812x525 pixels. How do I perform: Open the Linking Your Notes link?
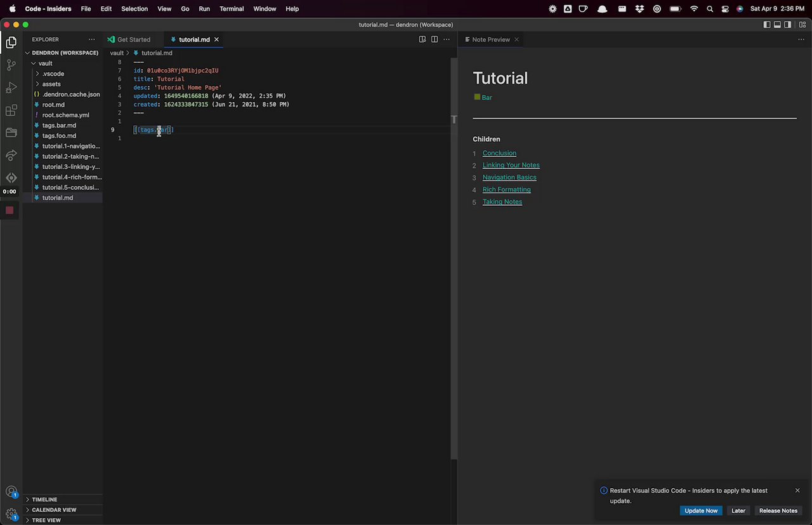[x=511, y=165]
